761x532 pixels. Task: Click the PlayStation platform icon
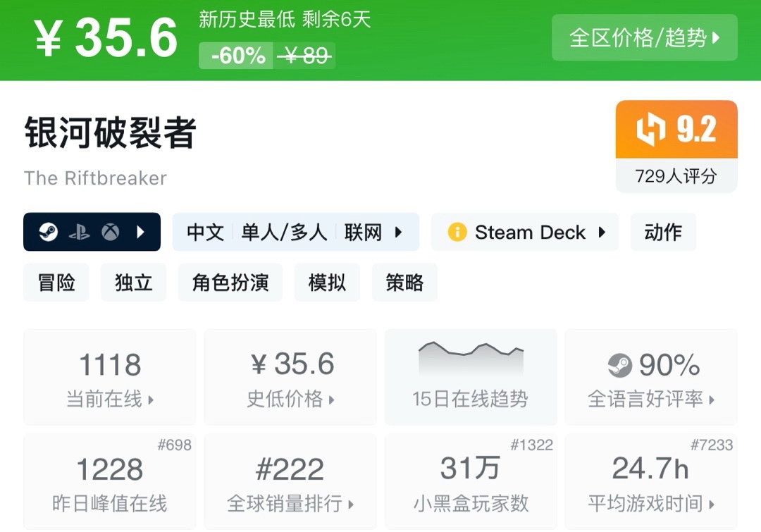click(x=79, y=233)
